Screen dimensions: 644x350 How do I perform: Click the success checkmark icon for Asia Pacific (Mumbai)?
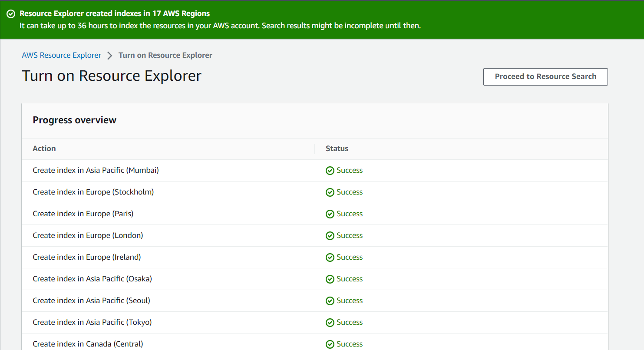click(x=330, y=170)
